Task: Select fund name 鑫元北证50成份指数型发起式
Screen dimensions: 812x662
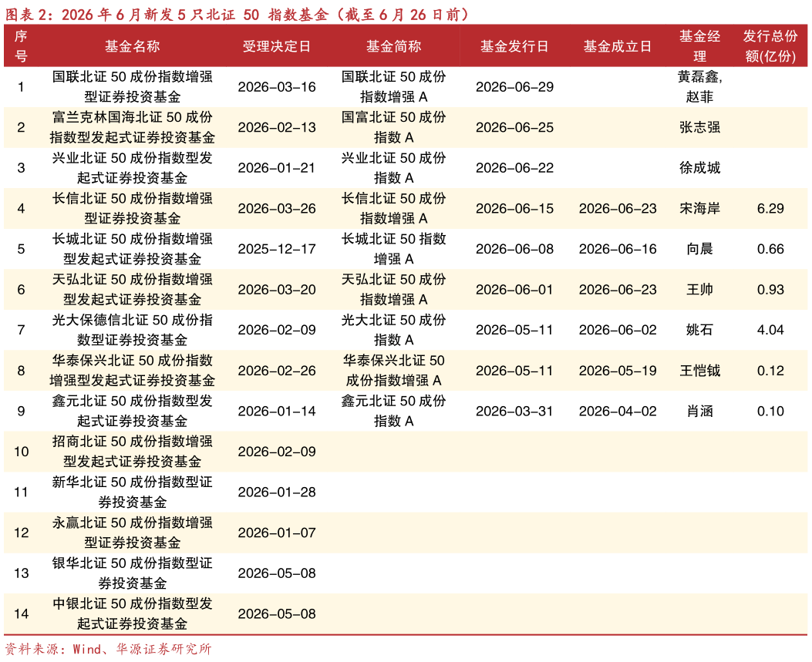Action: click(132, 411)
